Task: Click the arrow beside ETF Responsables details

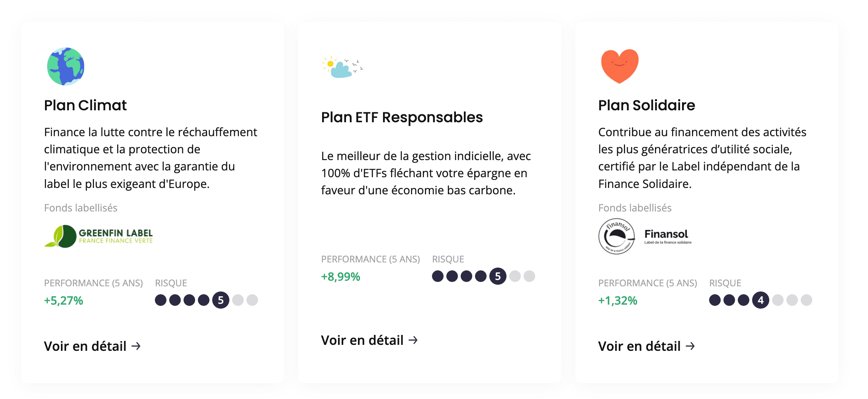Action: pyautogui.click(x=413, y=340)
